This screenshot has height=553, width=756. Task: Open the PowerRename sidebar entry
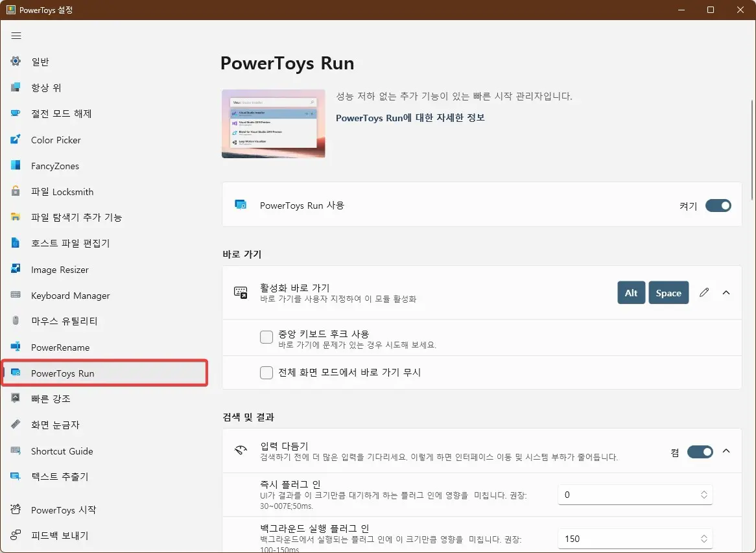point(104,347)
